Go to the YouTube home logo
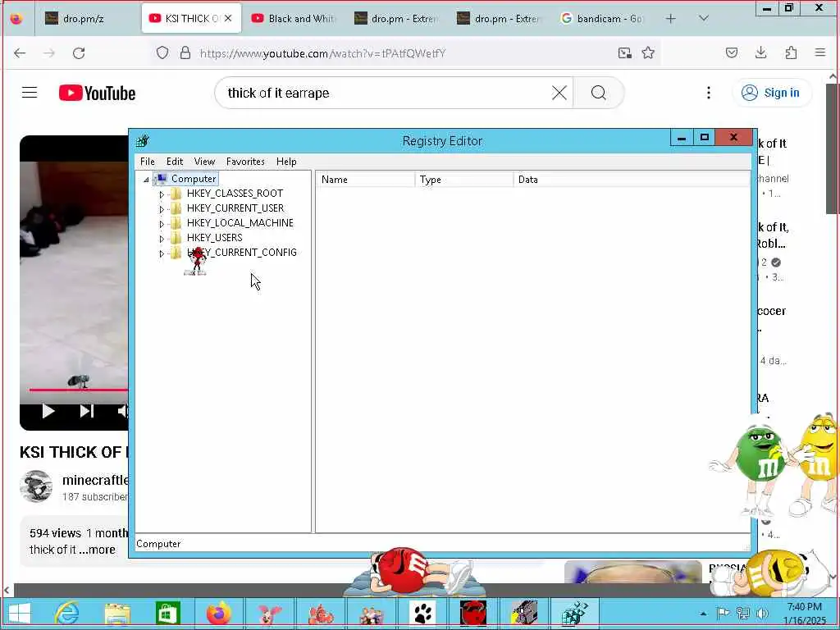Viewport: 840px width, 630px height. click(x=97, y=94)
